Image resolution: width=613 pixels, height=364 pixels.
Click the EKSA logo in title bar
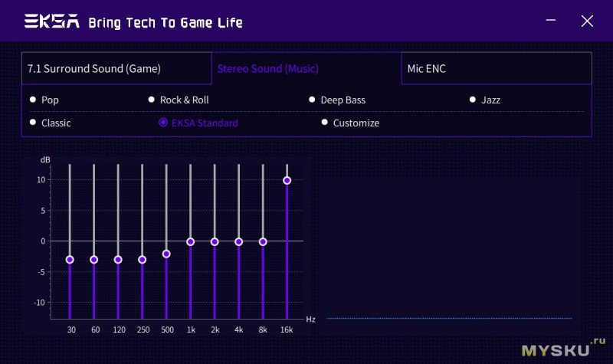(x=52, y=21)
